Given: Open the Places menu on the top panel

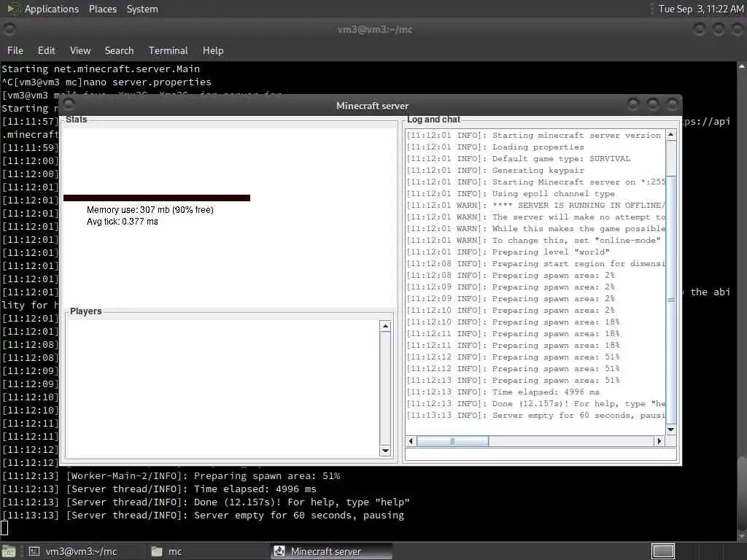Looking at the screenshot, I should 102,9.
